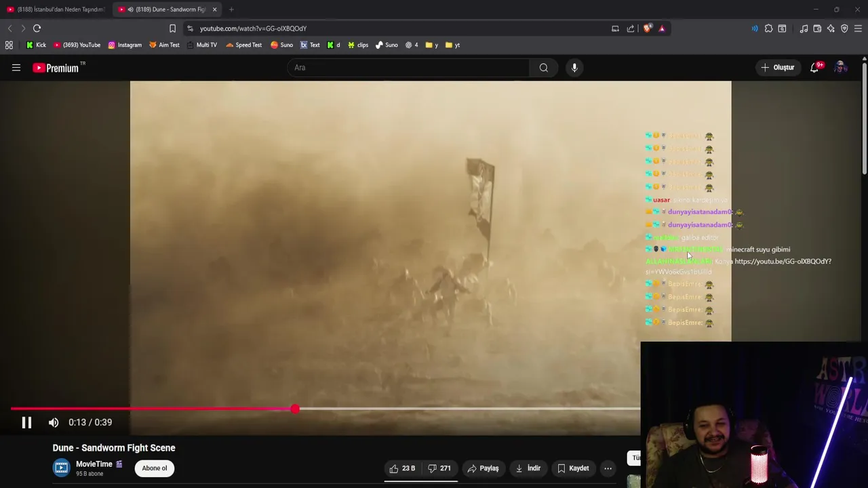
Task: Open the (3693) YouTube bookmark
Action: point(76,45)
